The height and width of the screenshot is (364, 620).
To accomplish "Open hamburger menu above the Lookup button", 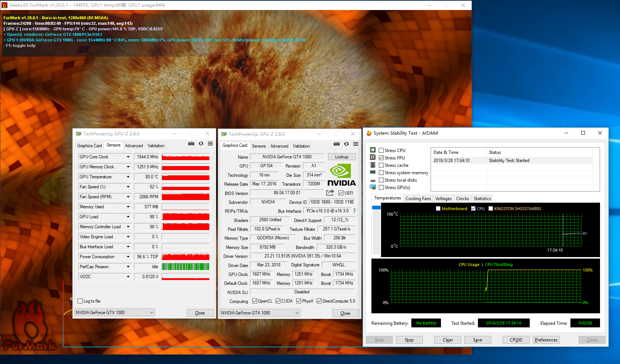I will pyautogui.click(x=356, y=144).
